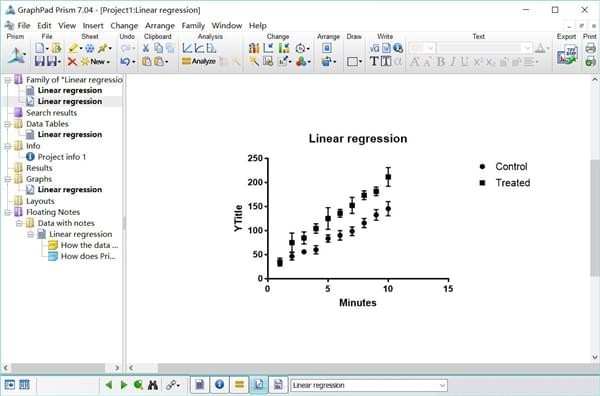Click the vertical scrollbar thumb
The width and height of the screenshot is (600, 396).
(595, 218)
